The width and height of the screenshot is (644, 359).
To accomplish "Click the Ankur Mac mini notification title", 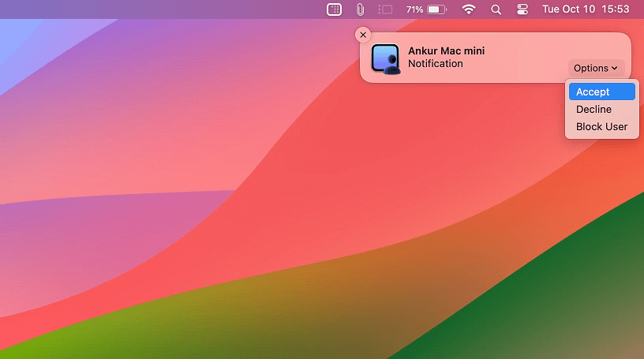I will 446,51.
